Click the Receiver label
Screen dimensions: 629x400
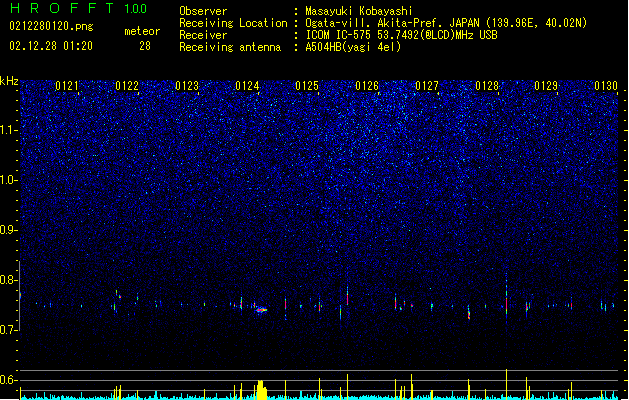click(x=203, y=35)
